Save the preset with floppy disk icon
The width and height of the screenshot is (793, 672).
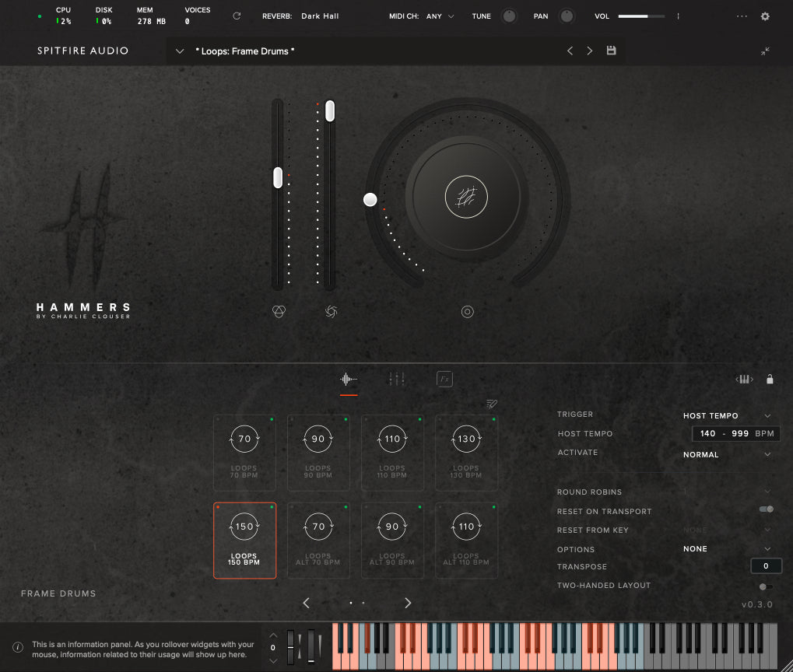coord(611,51)
